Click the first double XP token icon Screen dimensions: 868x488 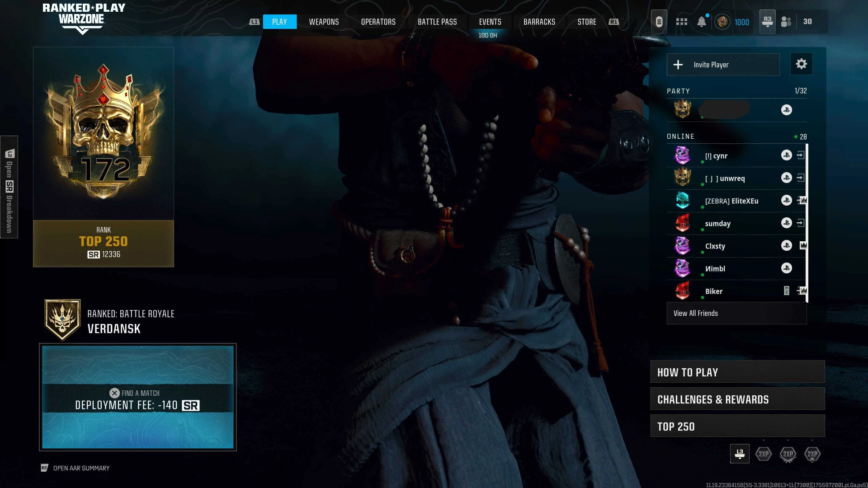764,454
